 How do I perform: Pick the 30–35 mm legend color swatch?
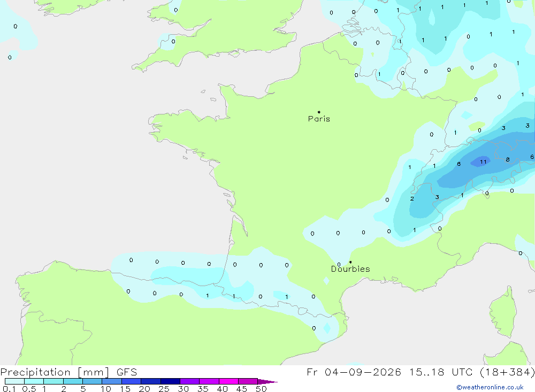click(x=190, y=381)
